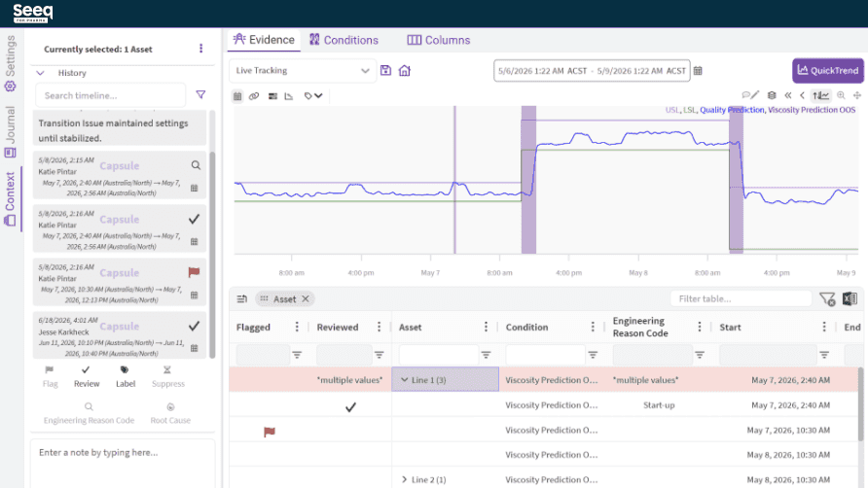868x488 pixels.
Task: Filter the history timeline
Action: [201, 95]
